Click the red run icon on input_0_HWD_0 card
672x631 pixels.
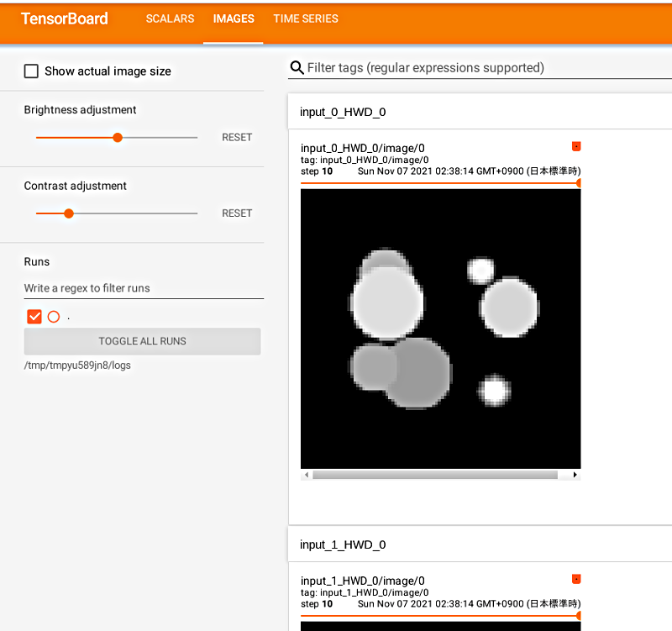[x=576, y=146]
